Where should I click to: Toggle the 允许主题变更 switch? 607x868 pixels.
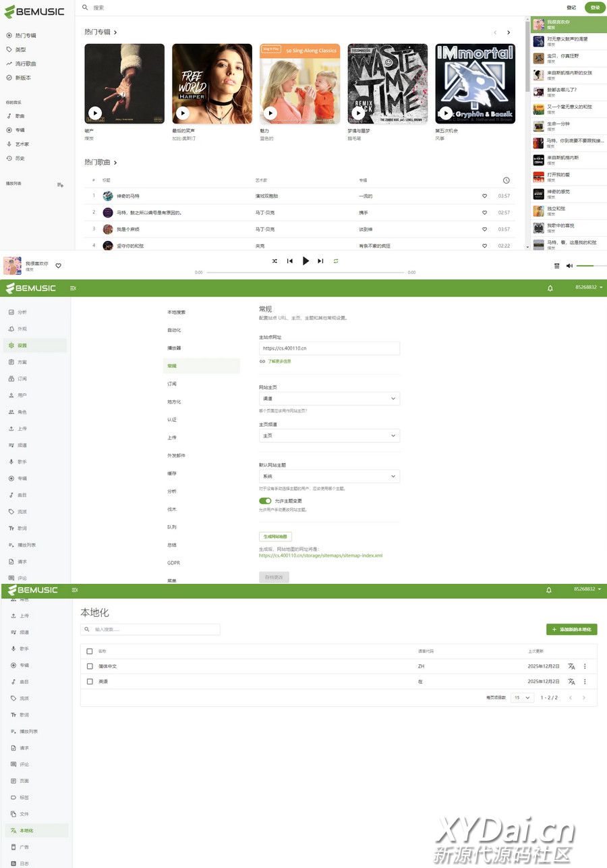(265, 501)
